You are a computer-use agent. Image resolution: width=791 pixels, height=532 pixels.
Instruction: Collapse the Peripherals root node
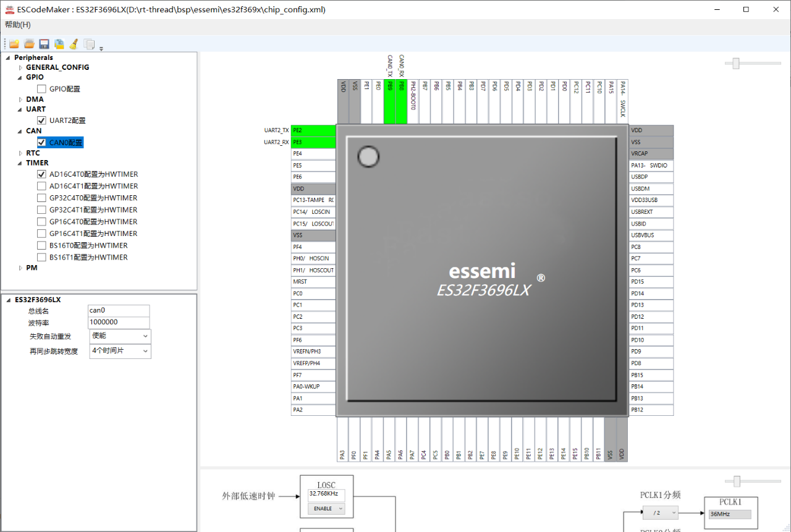8,57
